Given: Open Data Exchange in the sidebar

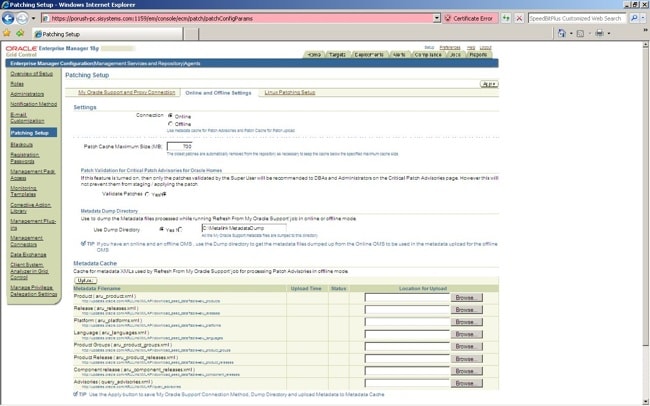Looking at the screenshot, I should [x=28, y=255].
